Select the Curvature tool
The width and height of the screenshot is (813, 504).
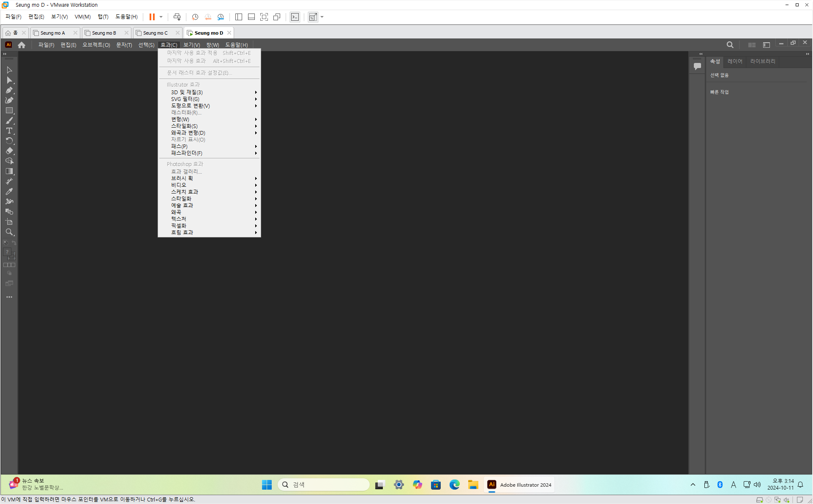(9, 100)
